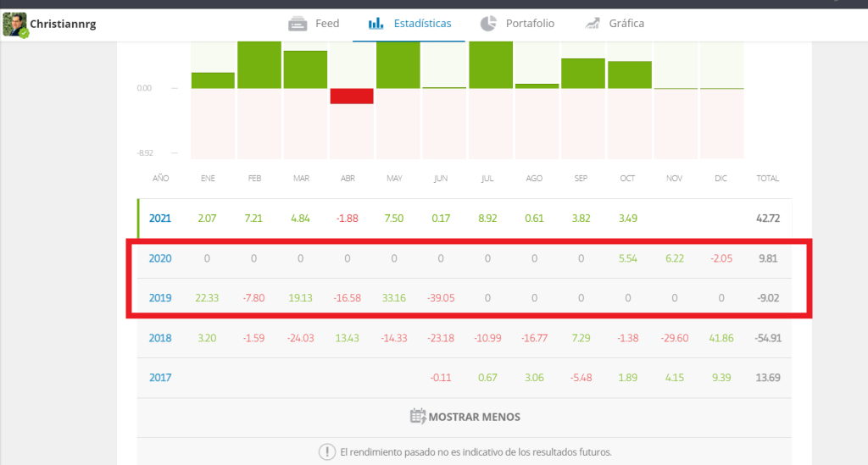Screen dimensions: 868x465
Task: Select the 2021 total value 42.72
Action: tap(767, 219)
